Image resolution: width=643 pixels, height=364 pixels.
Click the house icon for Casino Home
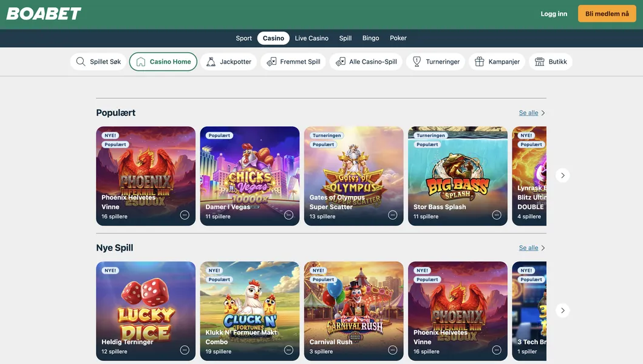[x=141, y=62]
